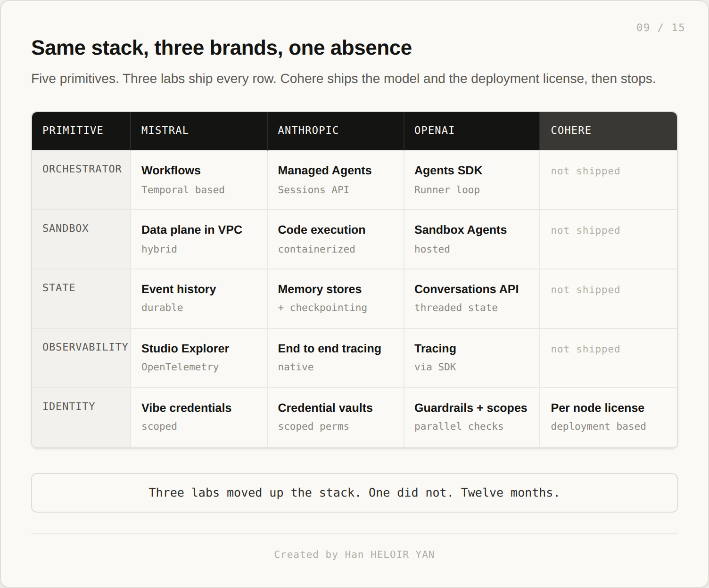Select the ORCHESTRATOR row label
This screenshot has width=709, height=588.
[82, 169]
